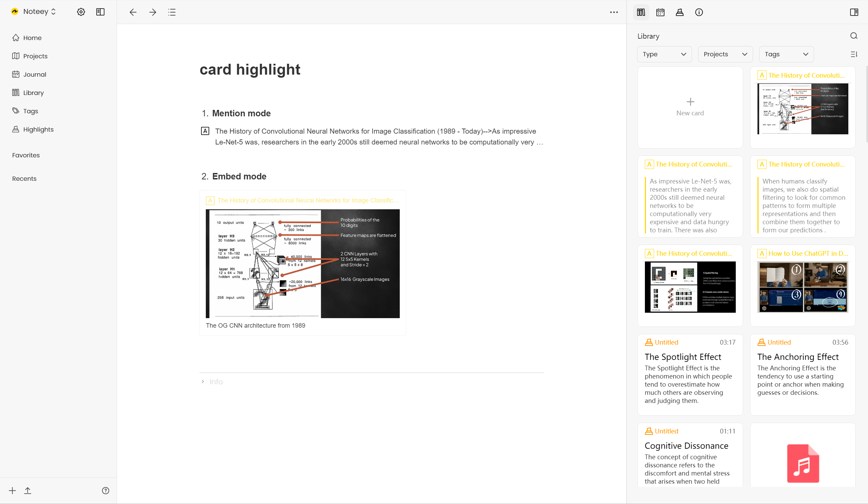Click the CNN architecture image in embed
The image size is (868, 504).
(x=303, y=264)
